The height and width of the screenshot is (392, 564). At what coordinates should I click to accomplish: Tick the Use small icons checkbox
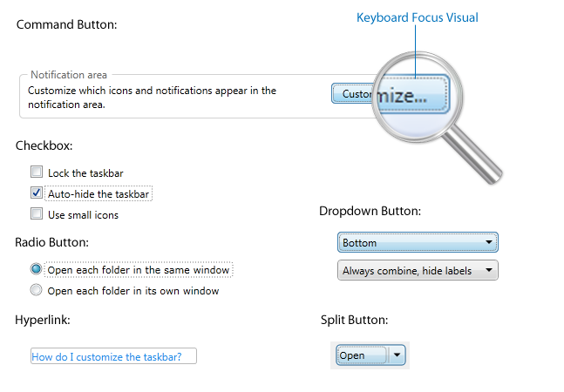37,213
